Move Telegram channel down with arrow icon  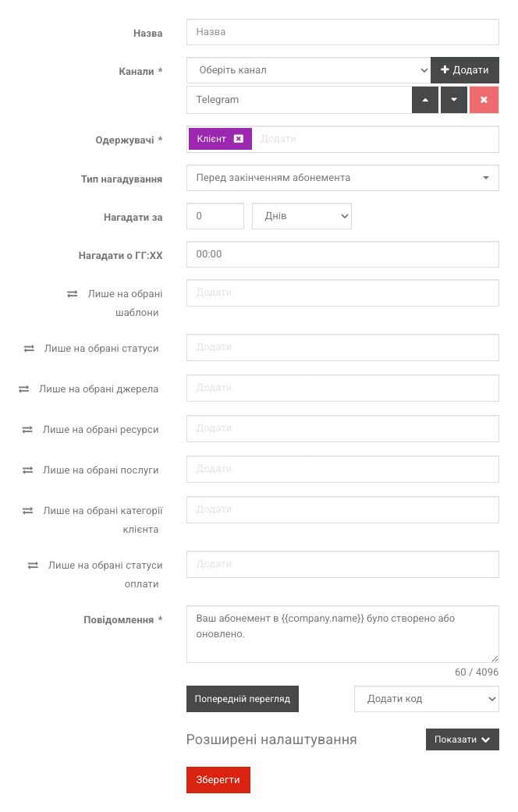[454, 100]
